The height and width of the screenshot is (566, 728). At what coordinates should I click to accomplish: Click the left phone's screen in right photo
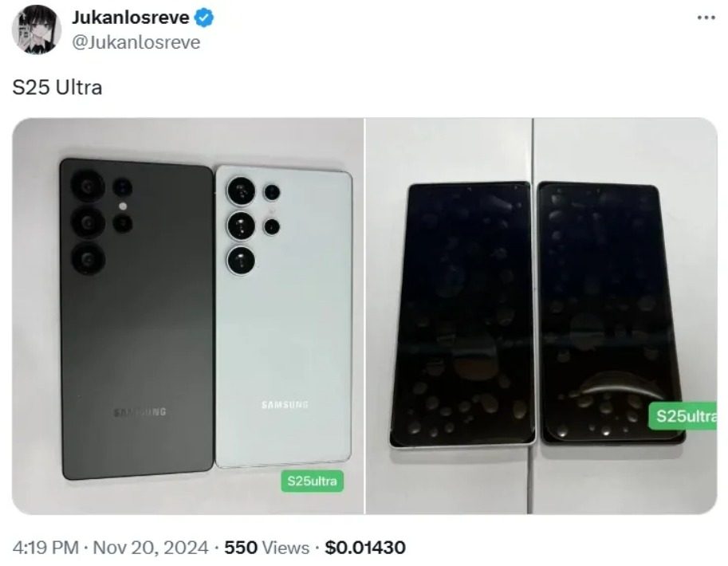pos(462,313)
